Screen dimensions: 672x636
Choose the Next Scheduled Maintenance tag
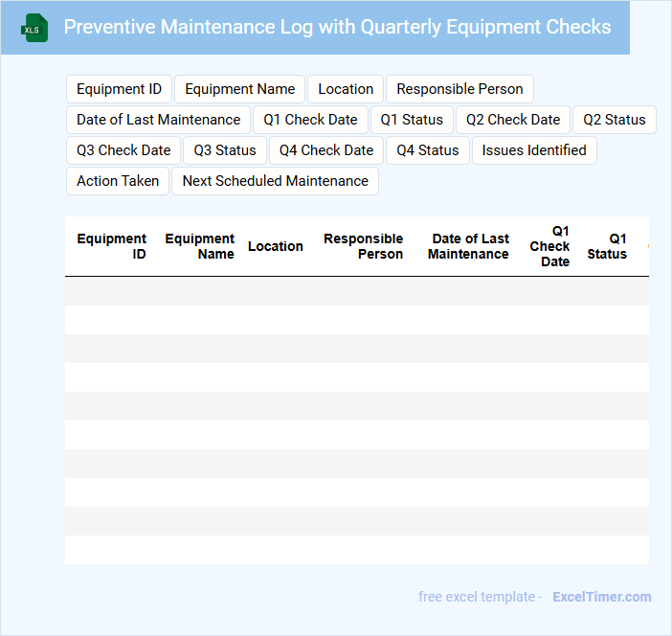275,181
